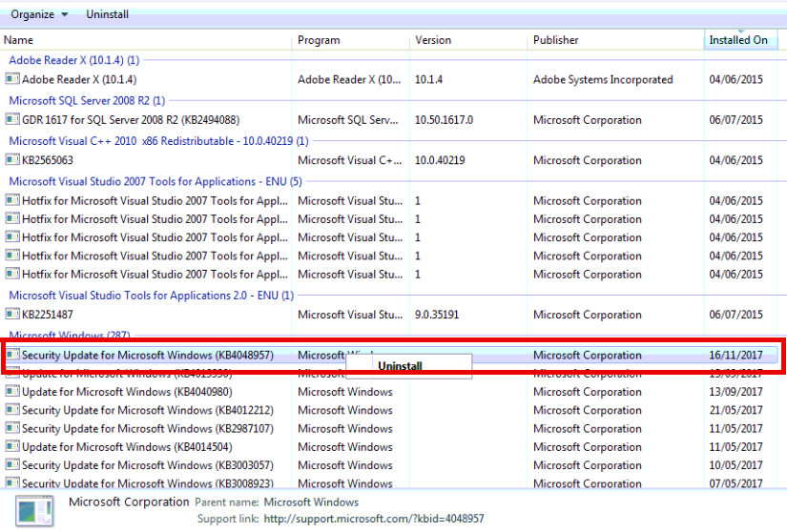The height and width of the screenshot is (532, 787).
Task: Collapse the Microsoft SQL Server 2008 R2 group
Action: coord(87,101)
